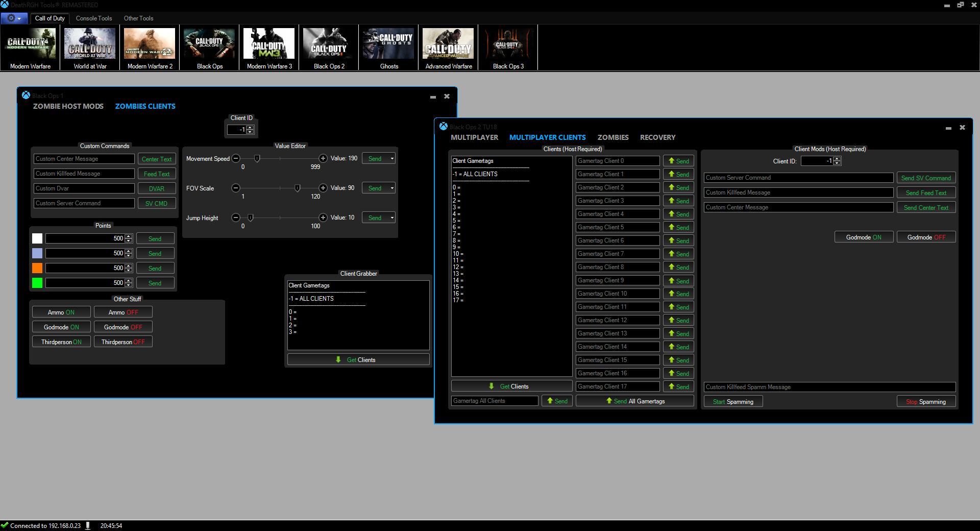Click the connection status checkmark icon
Image resolution: width=980 pixels, height=531 pixels.
coord(5,525)
